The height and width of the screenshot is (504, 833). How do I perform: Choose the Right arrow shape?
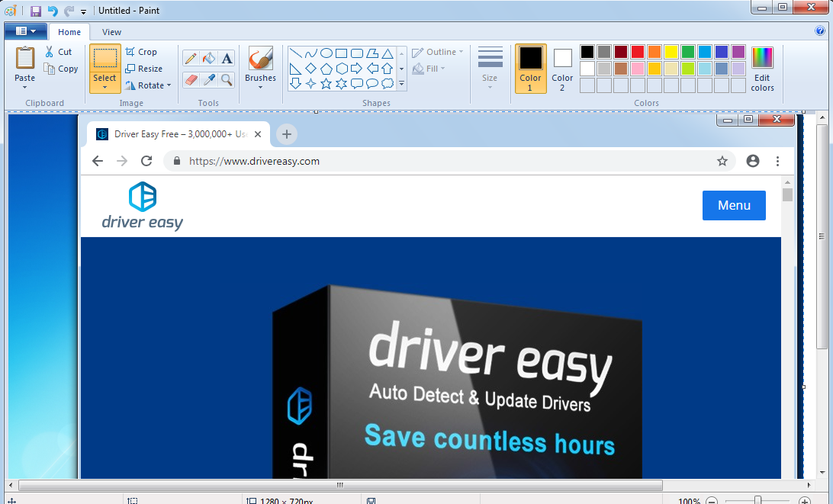357,69
